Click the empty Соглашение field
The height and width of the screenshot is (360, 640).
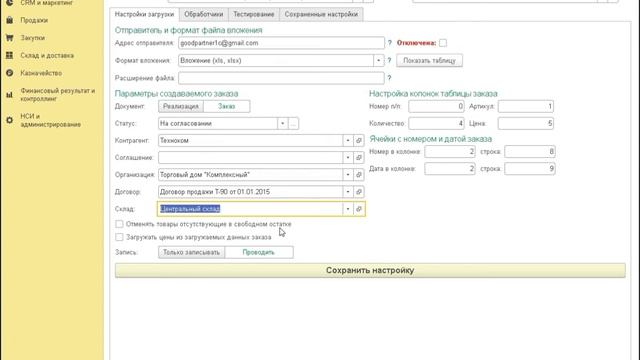point(250,158)
